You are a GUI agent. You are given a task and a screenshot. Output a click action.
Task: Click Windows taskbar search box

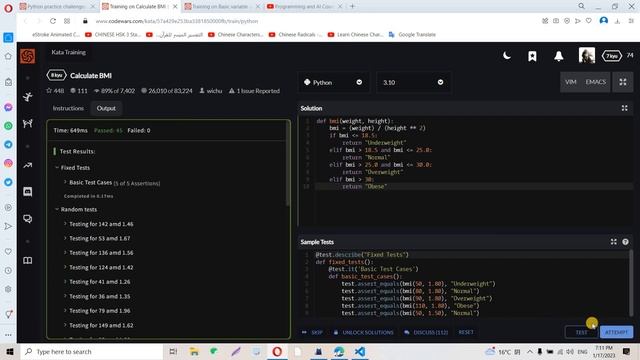[x=91, y=351]
